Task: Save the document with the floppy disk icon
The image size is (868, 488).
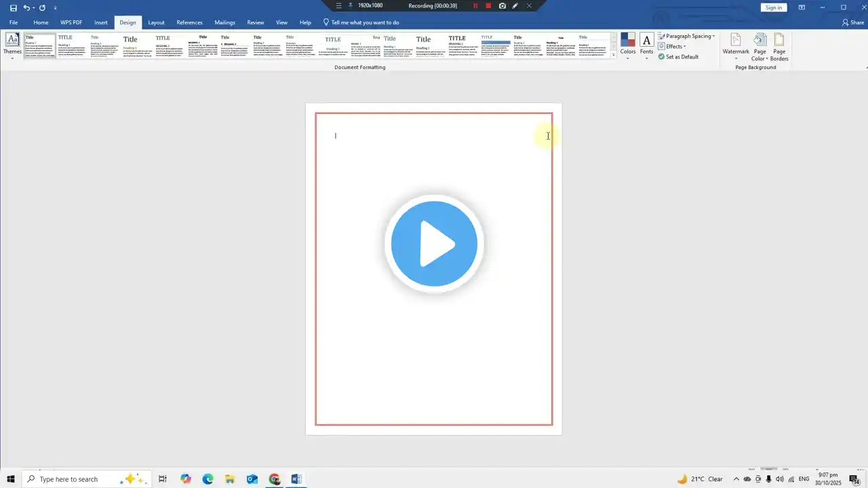Action: point(13,7)
